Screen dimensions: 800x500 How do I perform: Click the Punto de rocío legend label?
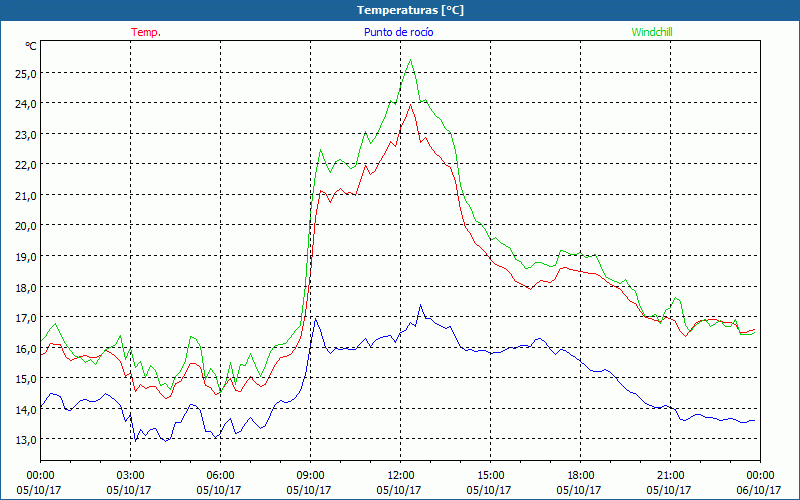[x=398, y=32]
